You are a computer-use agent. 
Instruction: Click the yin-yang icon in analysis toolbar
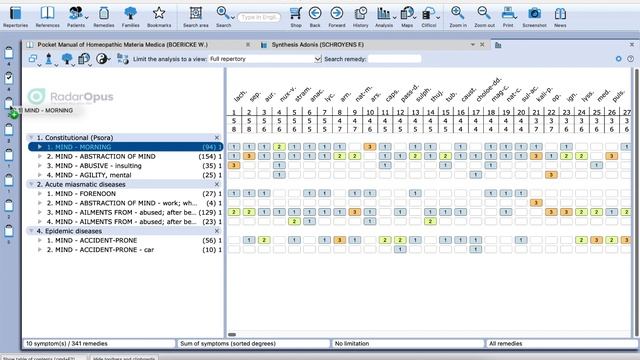point(101,59)
